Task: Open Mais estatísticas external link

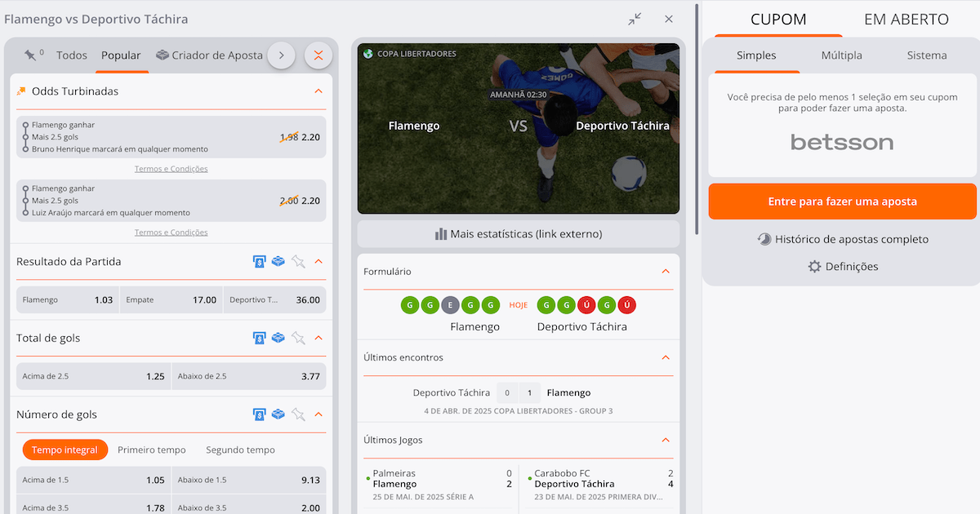Action: pos(519,234)
